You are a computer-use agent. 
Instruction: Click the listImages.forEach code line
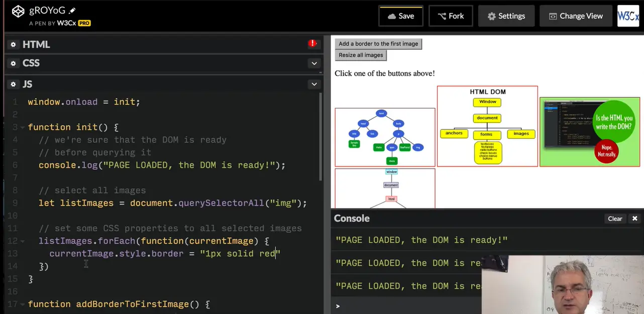point(154,241)
